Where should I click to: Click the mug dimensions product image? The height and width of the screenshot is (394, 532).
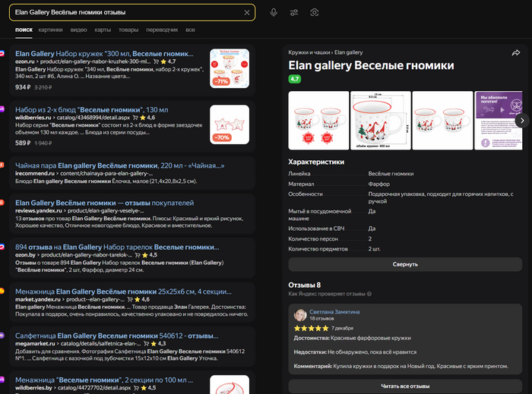click(379, 120)
